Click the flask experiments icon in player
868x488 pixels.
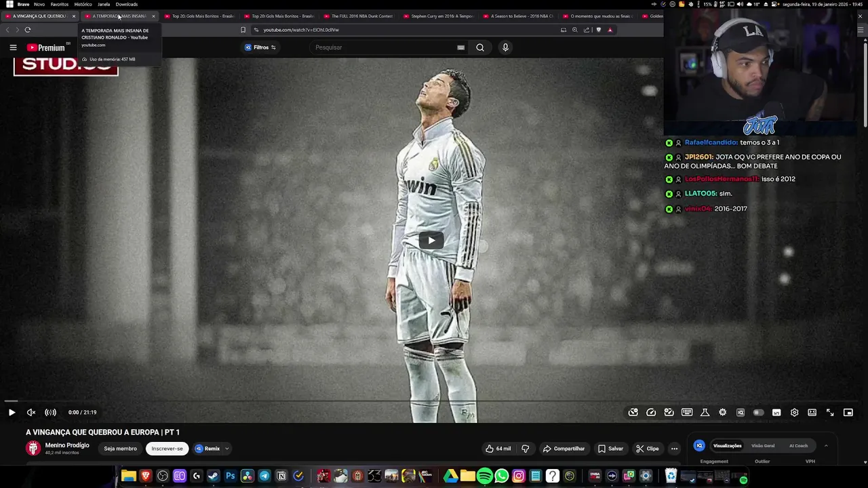pos(705,412)
